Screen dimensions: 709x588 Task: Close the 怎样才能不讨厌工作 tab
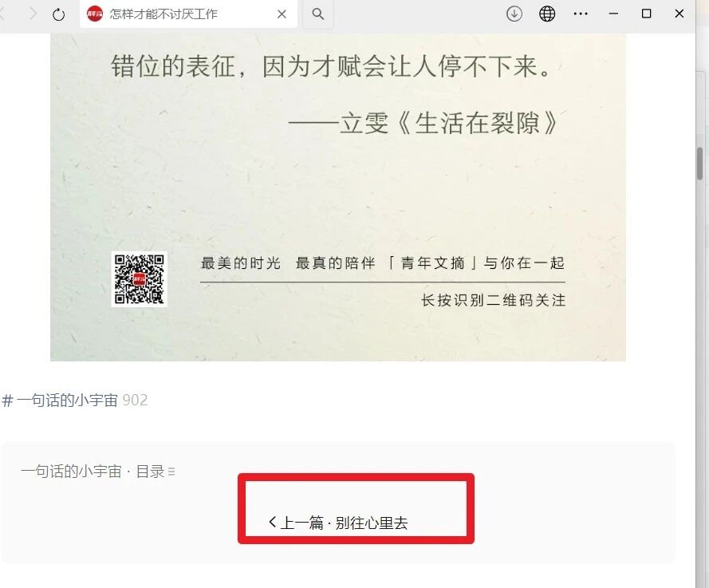pos(282,14)
